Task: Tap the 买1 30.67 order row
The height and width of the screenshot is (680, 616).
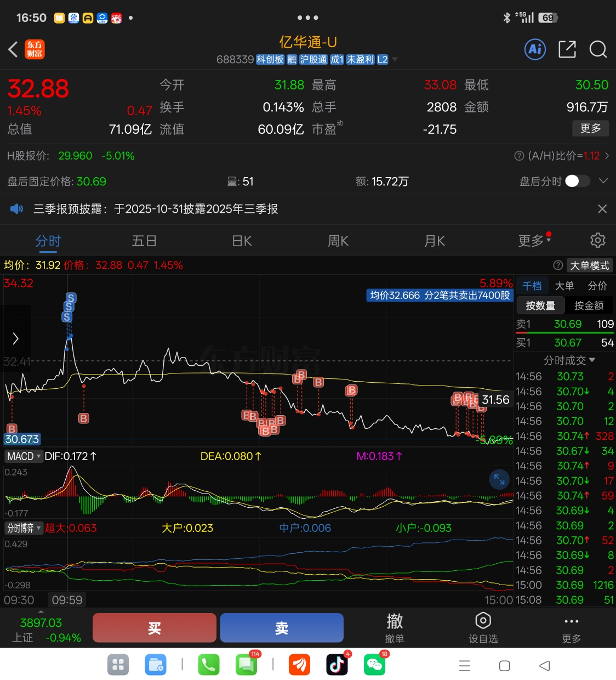Action: point(565,343)
